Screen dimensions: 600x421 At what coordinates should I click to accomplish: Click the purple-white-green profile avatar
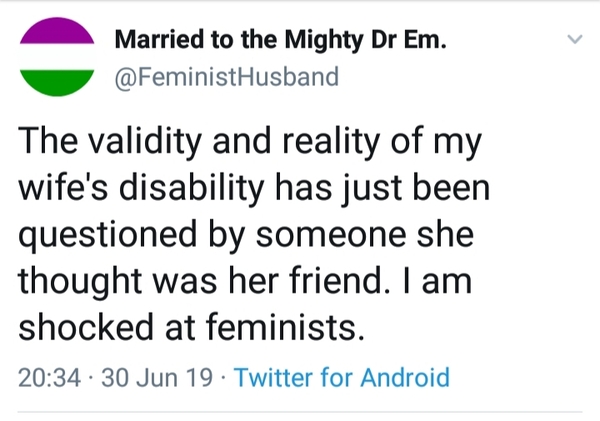point(58,61)
